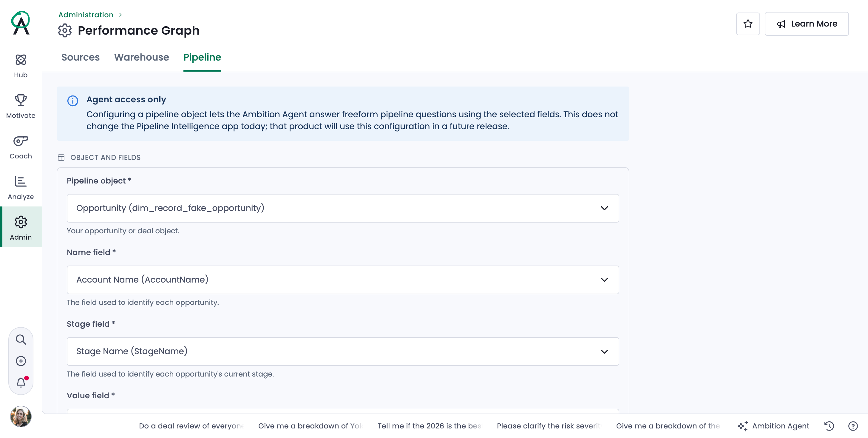Viewport: 868px width, 438px height.
Task: Open the Ambition Agent panel
Action: (x=773, y=426)
